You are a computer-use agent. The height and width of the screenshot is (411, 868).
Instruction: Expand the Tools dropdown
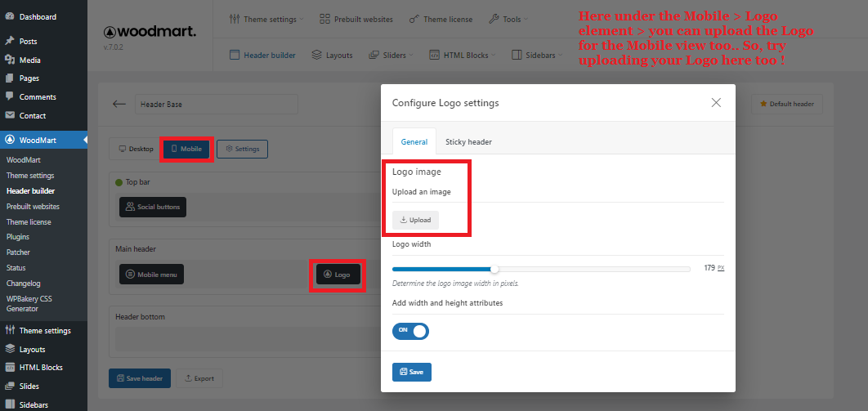pyautogui.click(x=508, y=19)
